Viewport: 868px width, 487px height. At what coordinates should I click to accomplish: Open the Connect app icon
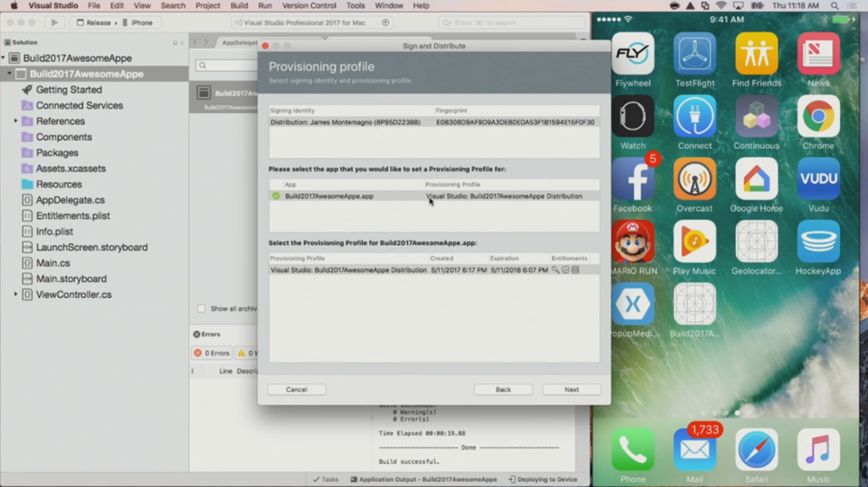coord(695,116)
